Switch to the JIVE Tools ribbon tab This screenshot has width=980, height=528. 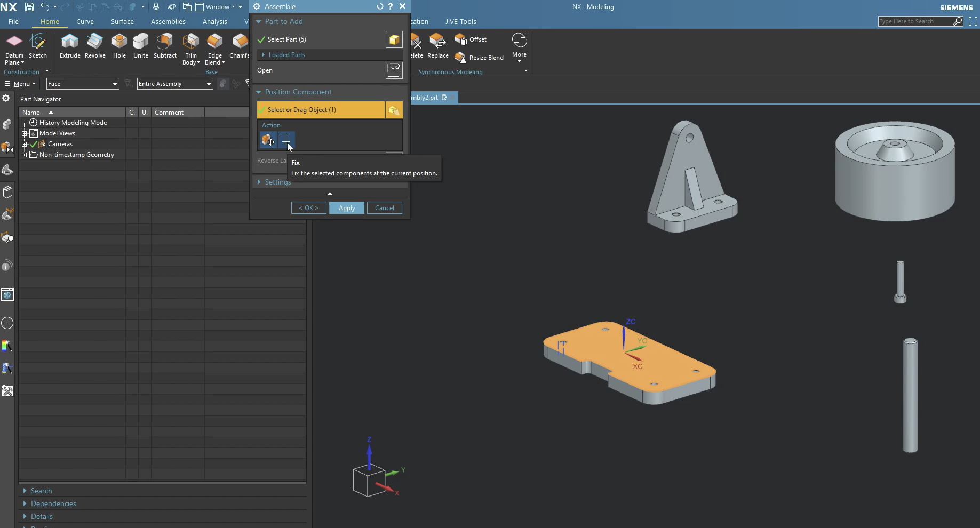pos(461,22)
